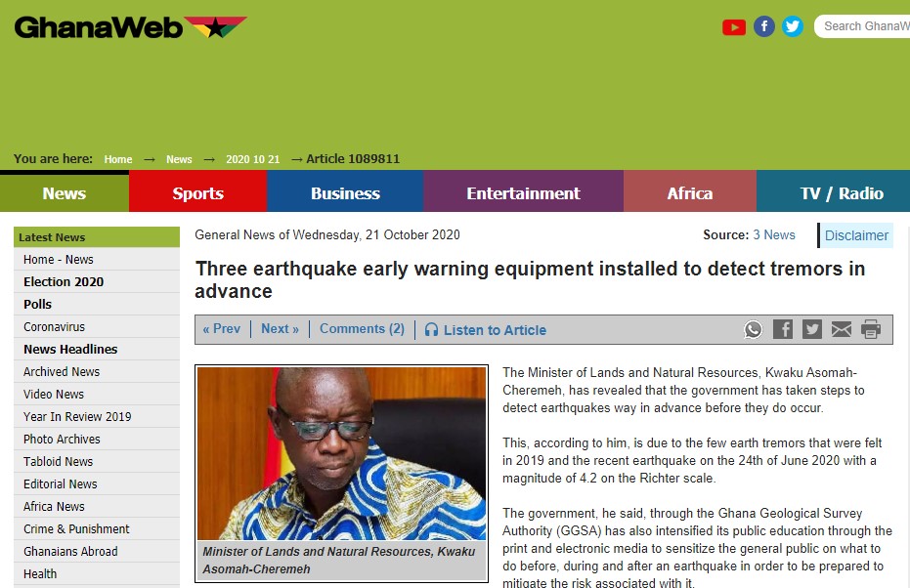Open the Disclaimer link

point(856,235)
